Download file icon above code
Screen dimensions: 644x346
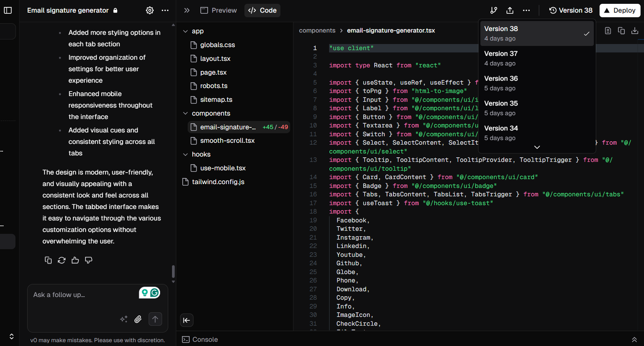click(635, 31)
